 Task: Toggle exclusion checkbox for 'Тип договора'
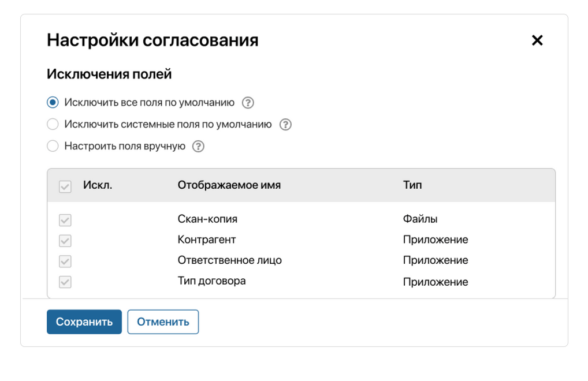[64, 282]
